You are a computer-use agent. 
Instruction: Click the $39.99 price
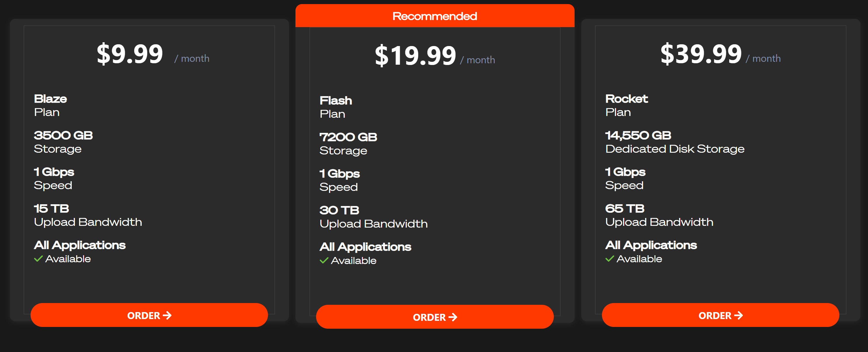pyautogui.click(x=701, y=54)
